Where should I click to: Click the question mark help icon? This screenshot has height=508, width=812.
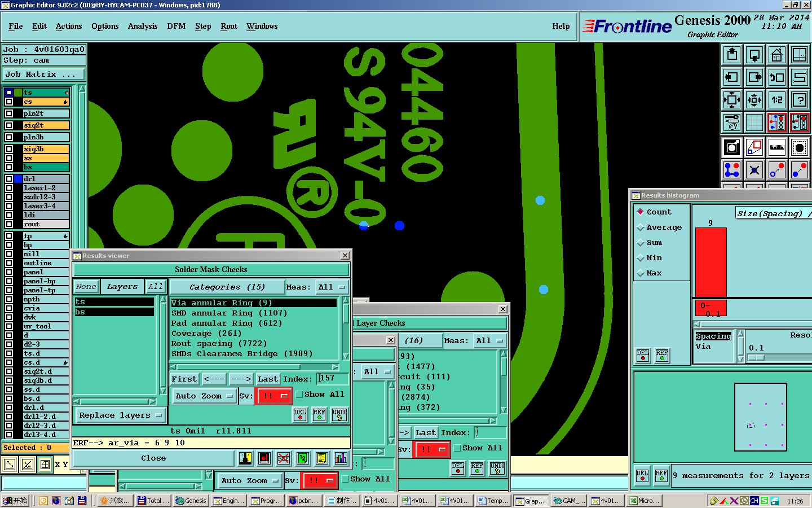(800, 100)
